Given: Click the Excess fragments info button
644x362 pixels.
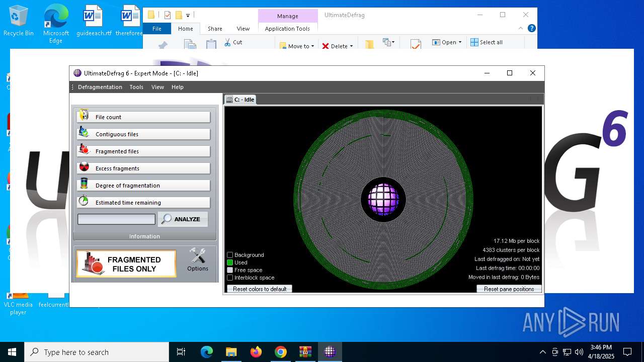Looking at the screenshot, I should click(143, 168).
